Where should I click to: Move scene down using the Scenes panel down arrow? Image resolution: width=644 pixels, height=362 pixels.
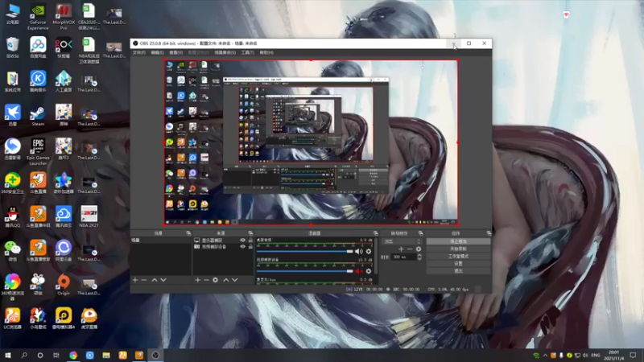tap(163, 280)
